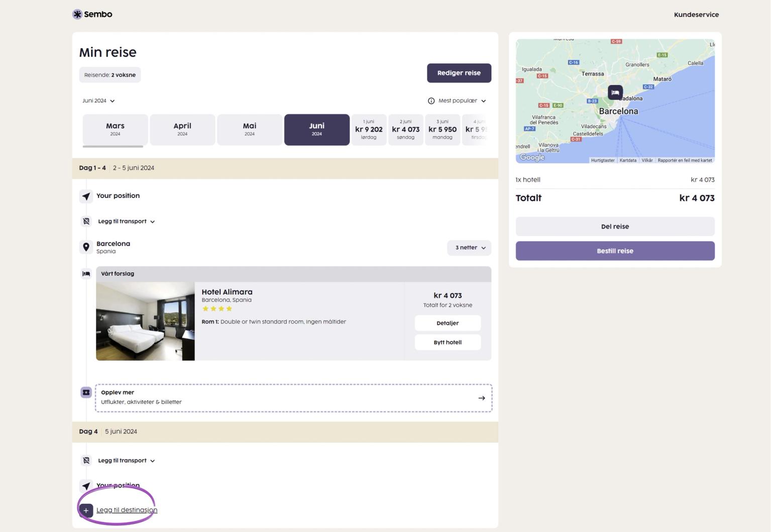The width and height of the screenshot is (771, 532).
Task: Open the Juni 2024 month dropdown
Action: click(98, 101)
